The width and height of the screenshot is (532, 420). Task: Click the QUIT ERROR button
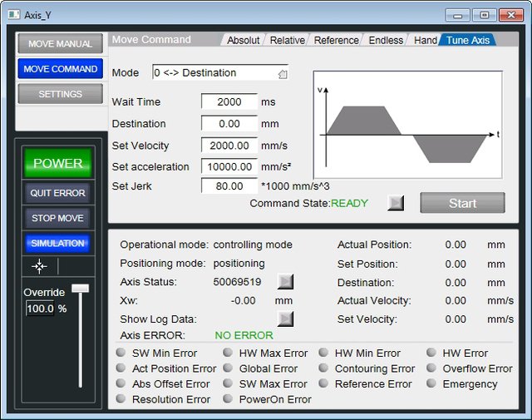(57, 193)
